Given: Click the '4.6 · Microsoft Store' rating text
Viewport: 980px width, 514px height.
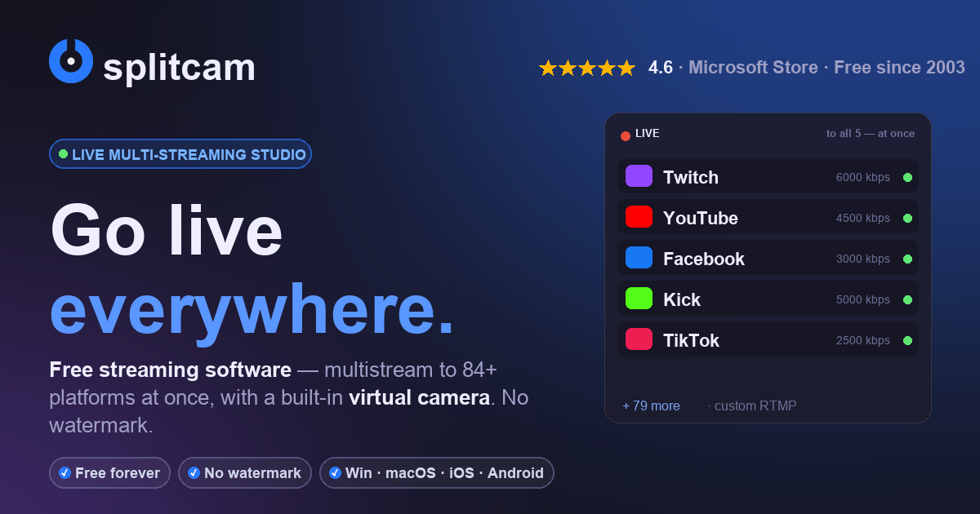Looking at the screenshot, I should (x=733, y=68).
